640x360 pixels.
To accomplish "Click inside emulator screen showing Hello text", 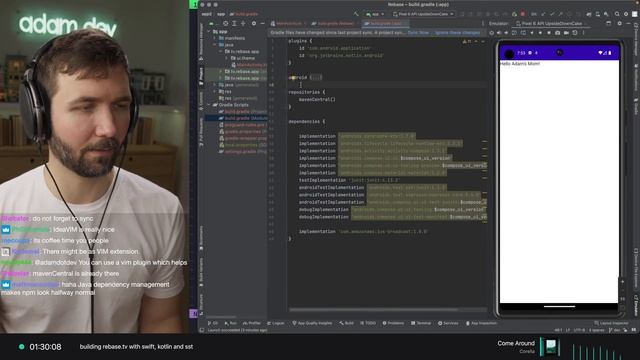I will coord(559,182).
